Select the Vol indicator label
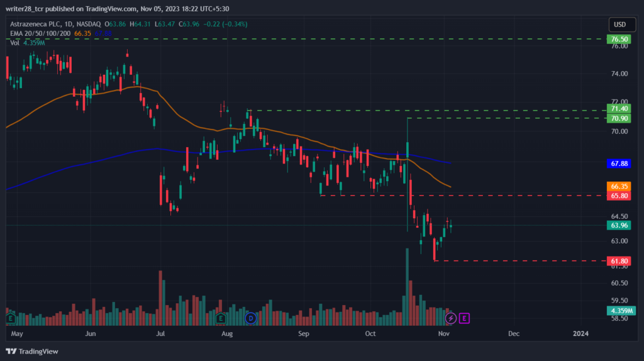The width and height of the screenshot is (644, 361). pyautogui.click(x=14, y=43)
